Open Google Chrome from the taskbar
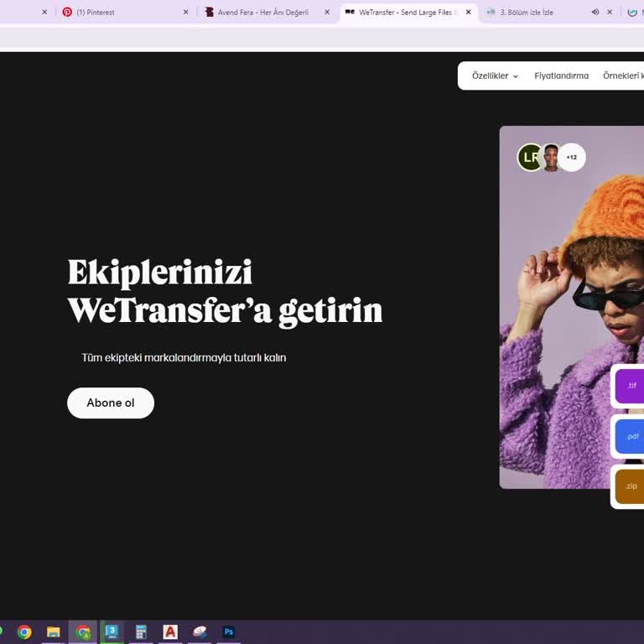Screen dimensions: 644x644 click(x=24, y=631)
